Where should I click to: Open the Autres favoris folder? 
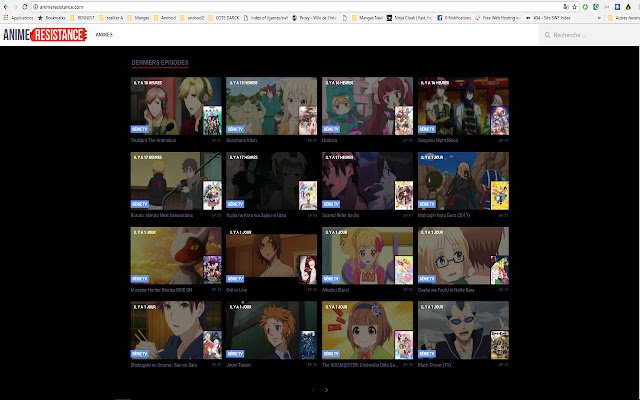[623, 18]
